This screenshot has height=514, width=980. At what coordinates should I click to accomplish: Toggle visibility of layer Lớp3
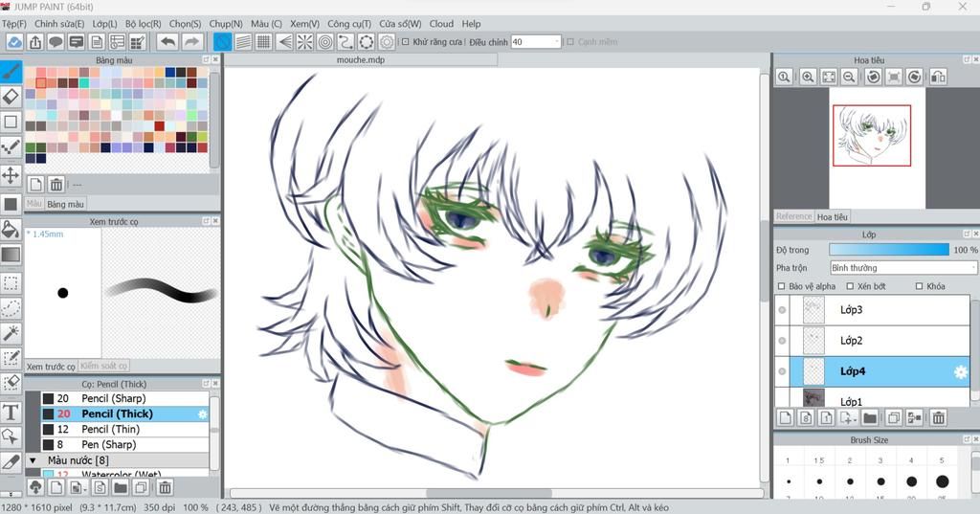click(783, 310)
